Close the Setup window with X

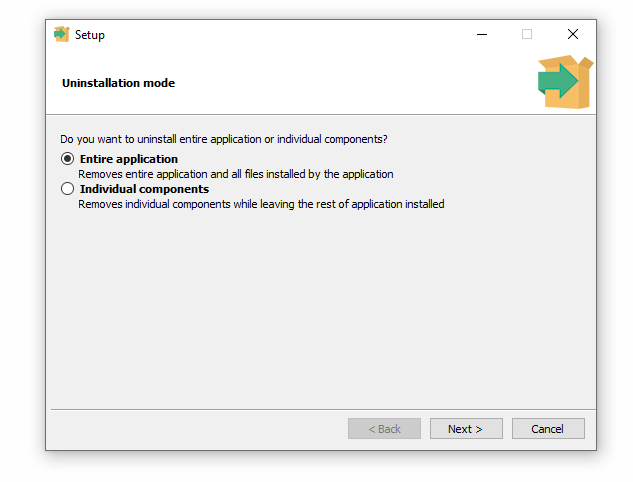point(573,34)
